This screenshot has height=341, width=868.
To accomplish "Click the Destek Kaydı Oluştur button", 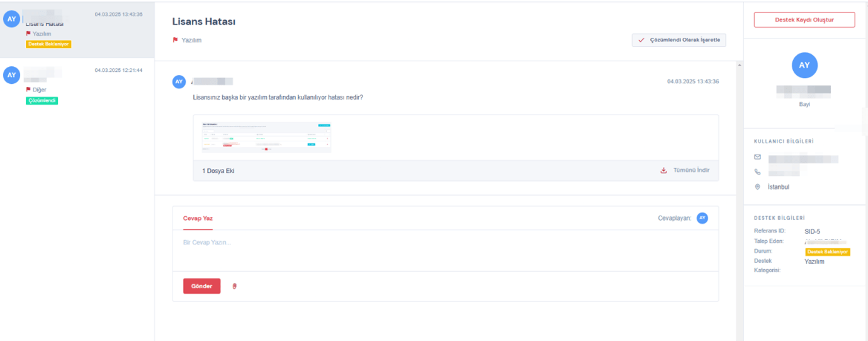I will coord(804,20).
